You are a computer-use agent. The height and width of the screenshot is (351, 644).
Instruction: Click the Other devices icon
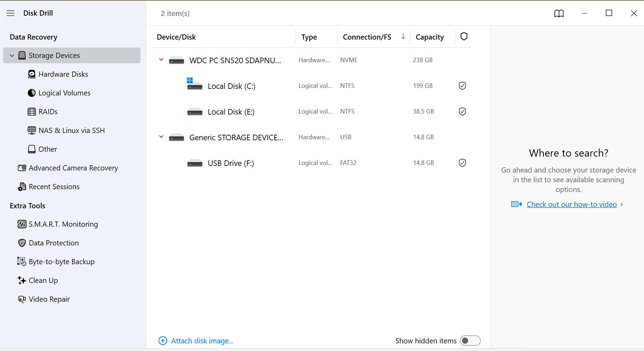tap(32, 149)
